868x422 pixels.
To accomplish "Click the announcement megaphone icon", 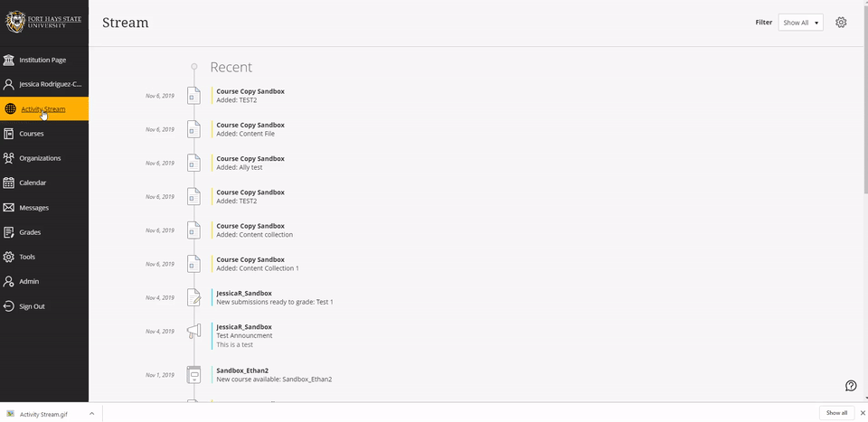I will (x=193, y=332).
